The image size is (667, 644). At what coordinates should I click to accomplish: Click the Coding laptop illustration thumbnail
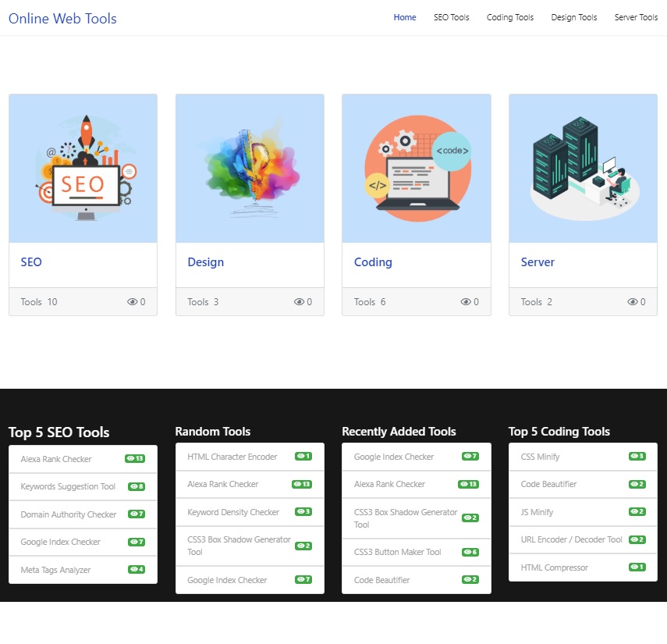[417, 167]
